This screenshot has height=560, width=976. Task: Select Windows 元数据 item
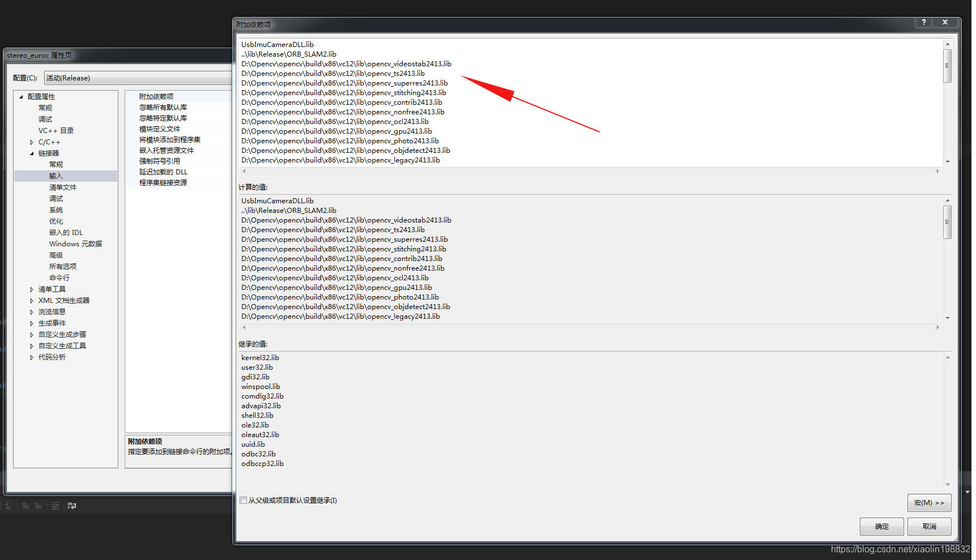tap(75, 244)
